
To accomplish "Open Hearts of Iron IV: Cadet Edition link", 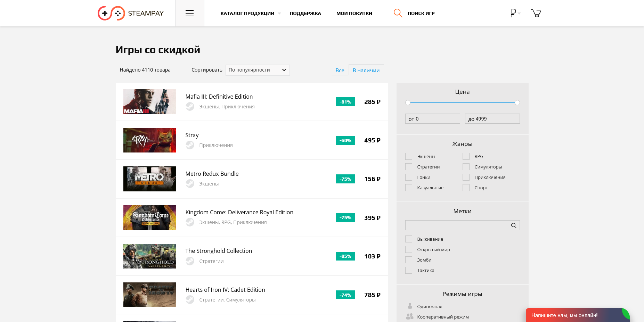I will pyautogui.click(x=225, y=290).
